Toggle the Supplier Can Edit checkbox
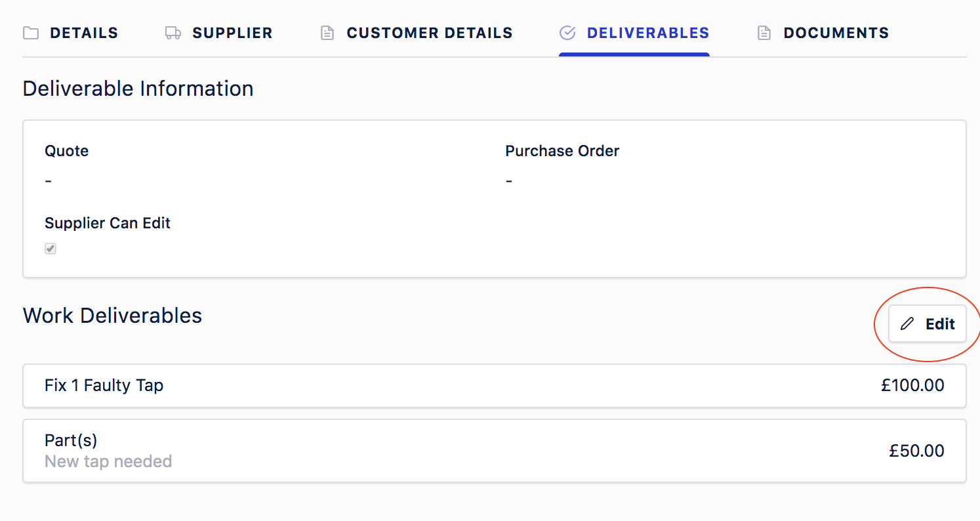The image size is (980, 521). point(51,249)
